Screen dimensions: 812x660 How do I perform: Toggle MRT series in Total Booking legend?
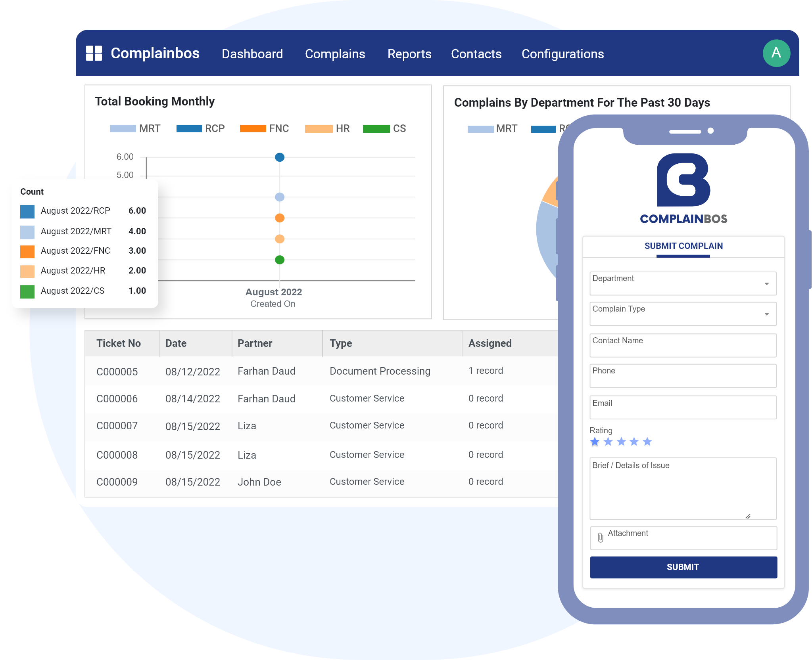coord(135,128)
